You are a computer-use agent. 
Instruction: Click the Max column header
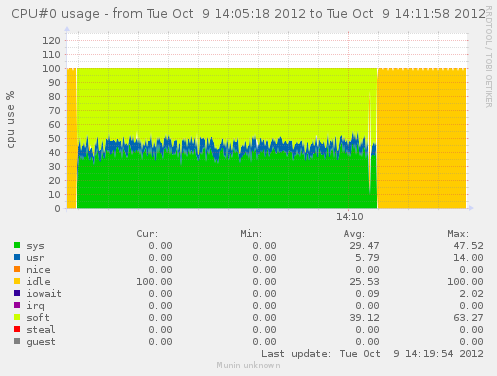(x=458, y=234)
